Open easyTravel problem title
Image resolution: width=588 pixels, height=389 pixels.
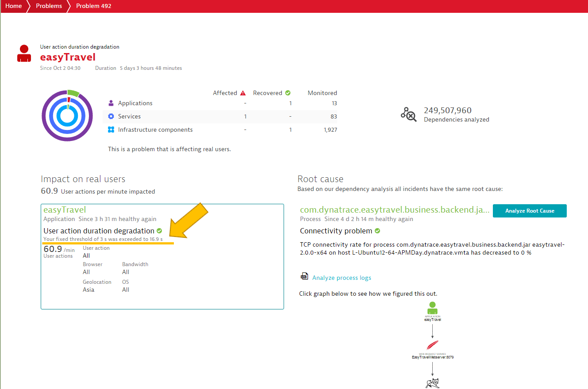click(x=68, y=57)
